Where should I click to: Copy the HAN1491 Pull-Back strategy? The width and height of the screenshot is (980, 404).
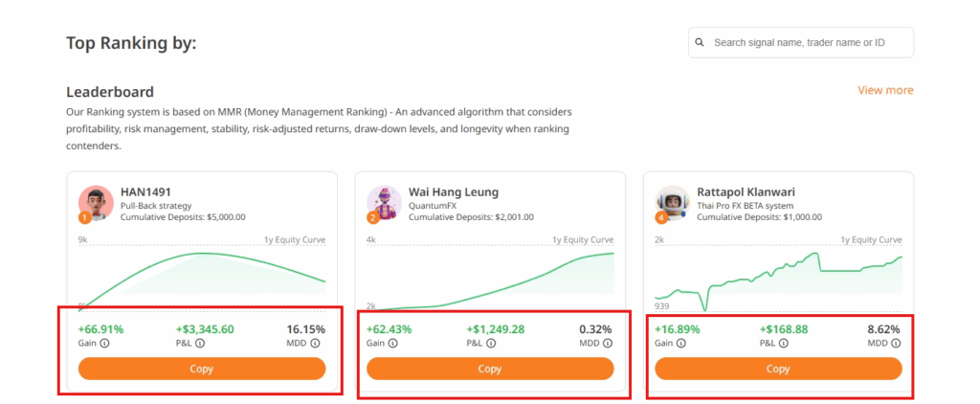202,369
